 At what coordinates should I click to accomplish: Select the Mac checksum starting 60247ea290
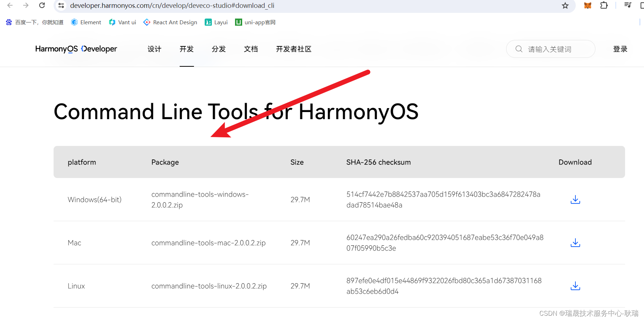click(445, 243)
